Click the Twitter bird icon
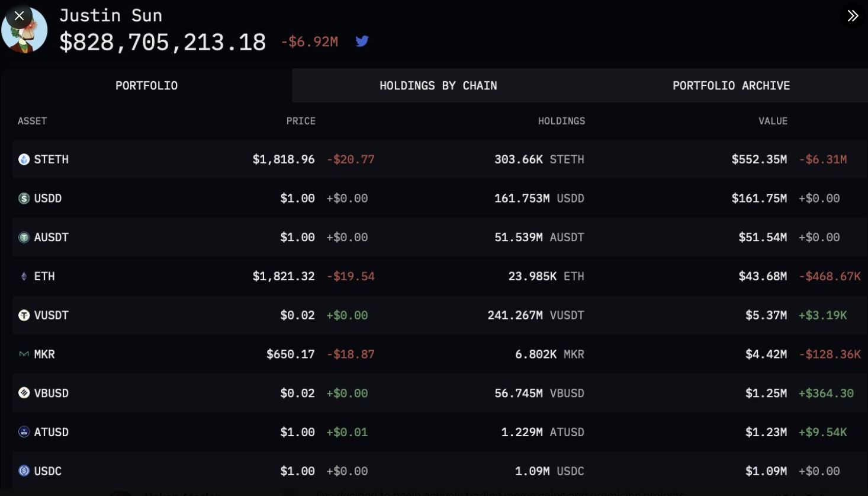 [x=362, y=41]
